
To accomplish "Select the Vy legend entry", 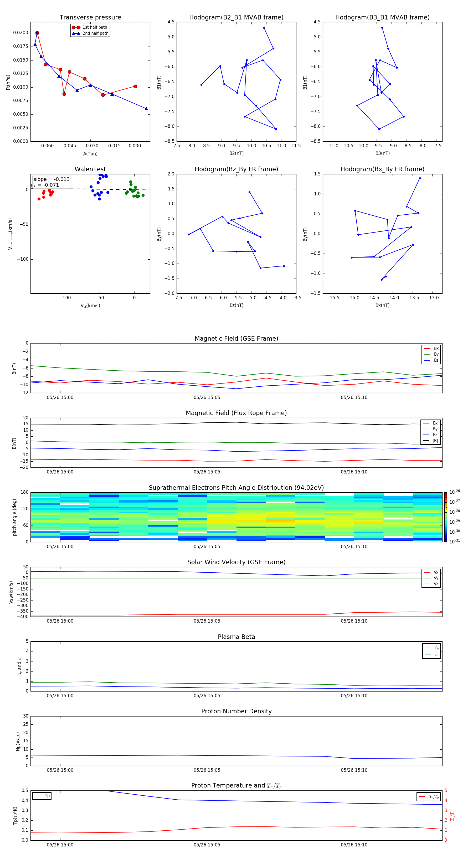I will click(x=431, y=578).
